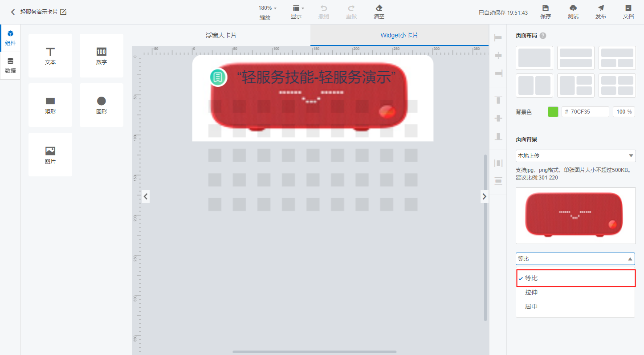644x355 pixels.
Task: Select the title text 轻服务技能-轻服务演示 on canvas
Action: (316, 78)
